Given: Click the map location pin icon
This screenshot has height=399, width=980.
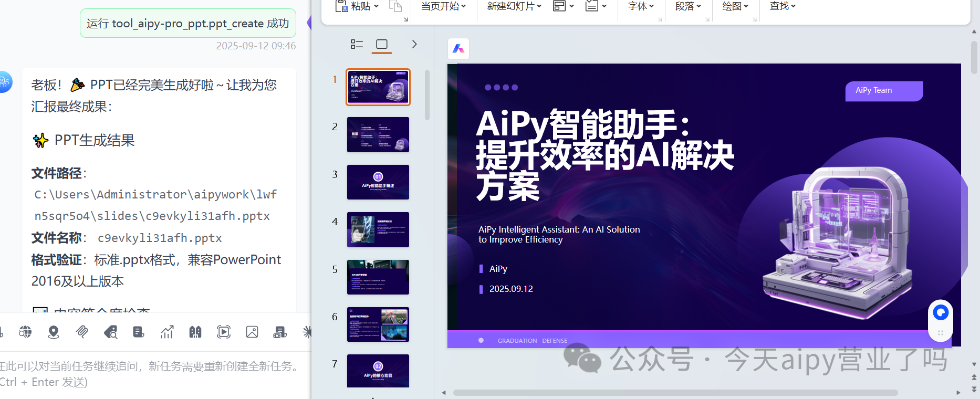Looking at the screenshot, I should [54, 332].
